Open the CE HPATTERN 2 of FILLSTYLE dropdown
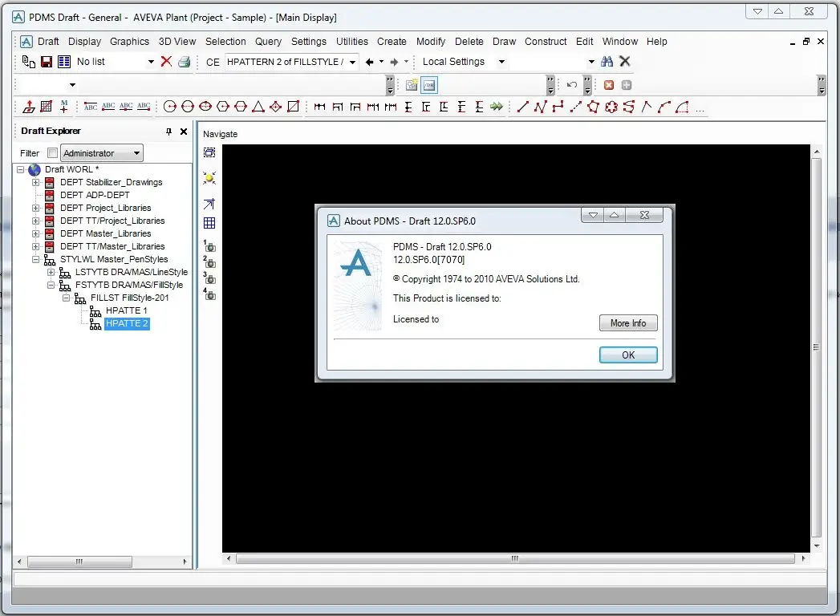840x616 pixels. pyautogui.click(x=352, y=62)
